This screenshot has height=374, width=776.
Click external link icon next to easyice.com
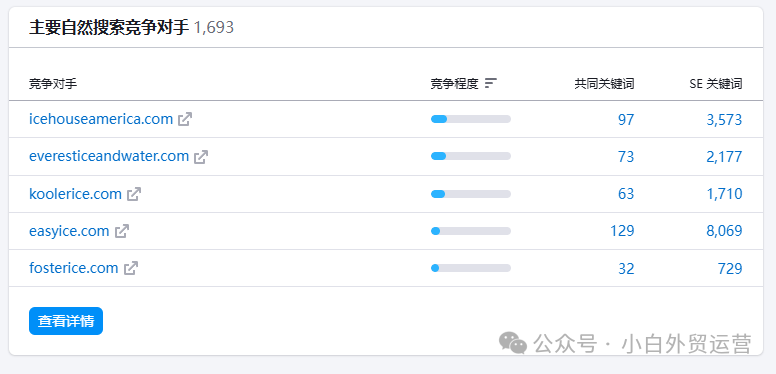(x=122, y=231)
